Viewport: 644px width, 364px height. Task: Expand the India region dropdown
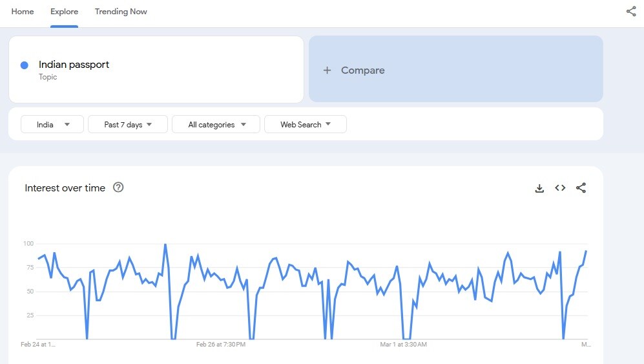tap(52, 124)
